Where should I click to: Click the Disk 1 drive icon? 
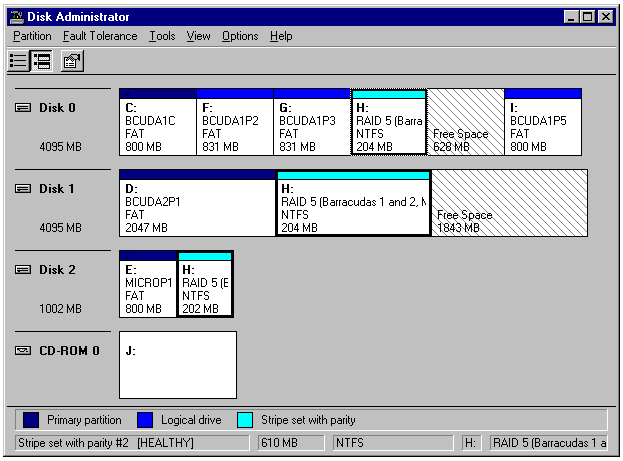coord(23,189)
